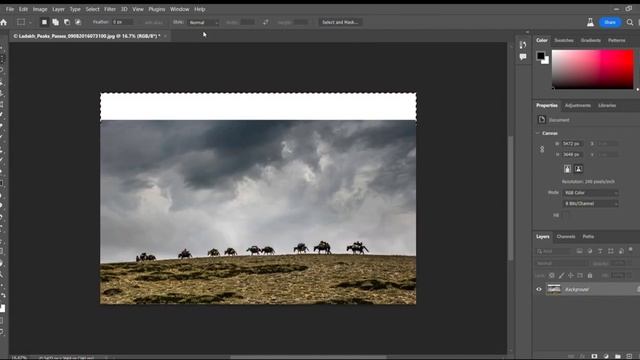
Task: Switch to the Libraries tab
Action: pyautogui.click(x=607, y=105)
